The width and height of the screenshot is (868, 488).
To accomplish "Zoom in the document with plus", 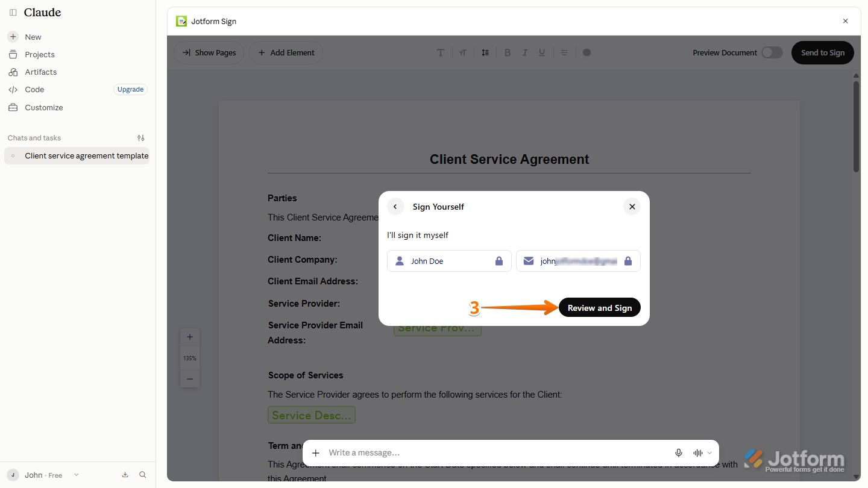I will 190,337.
